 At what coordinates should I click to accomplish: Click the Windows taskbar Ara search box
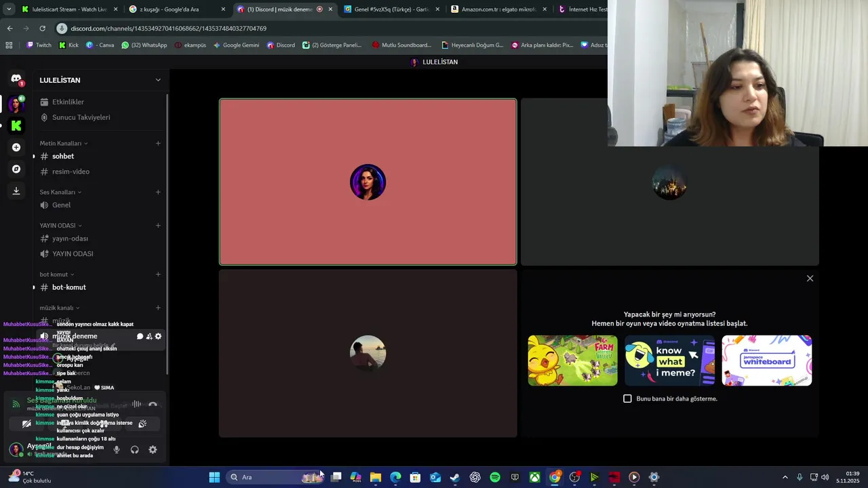pos(275,477)
